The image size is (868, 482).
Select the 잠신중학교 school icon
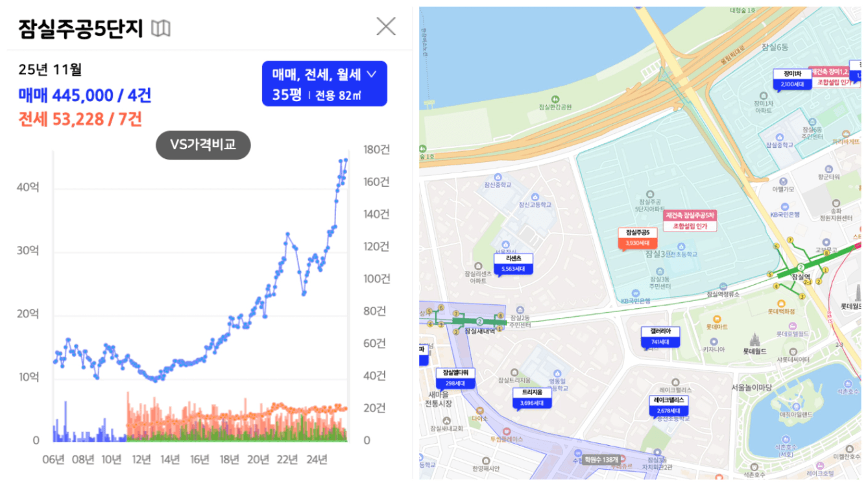[498, 176]
